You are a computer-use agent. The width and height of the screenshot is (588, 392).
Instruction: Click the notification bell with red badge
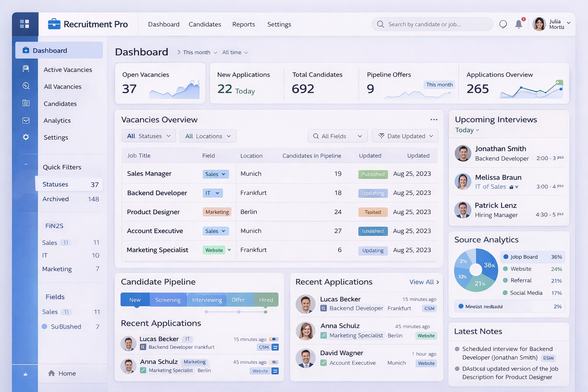point(519,24)
